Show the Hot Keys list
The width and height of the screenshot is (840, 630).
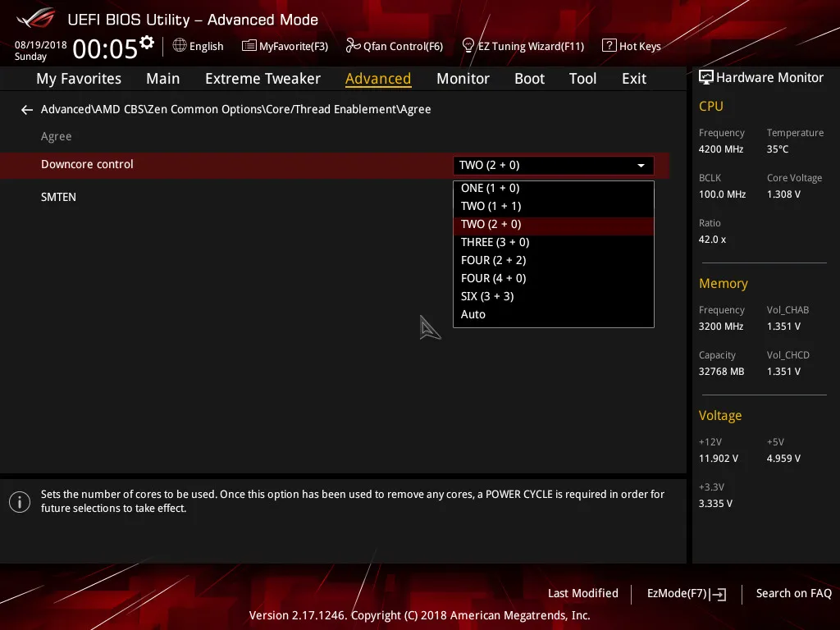(x=632, y=46)
